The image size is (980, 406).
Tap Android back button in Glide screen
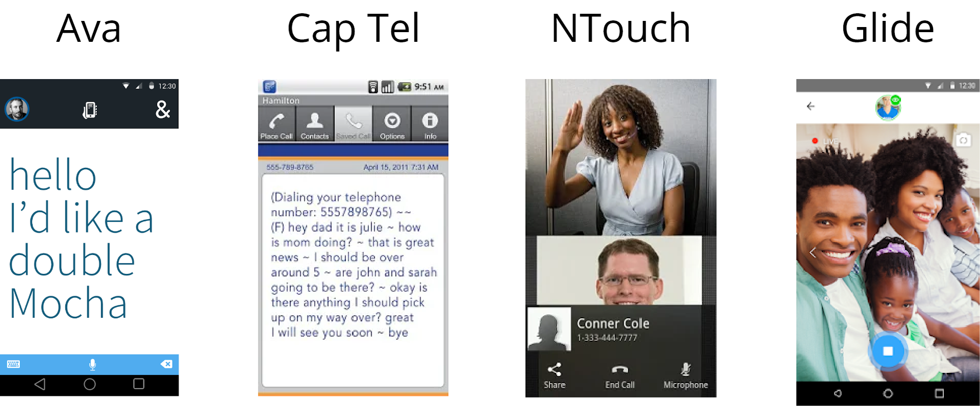(x=838, y=393)
